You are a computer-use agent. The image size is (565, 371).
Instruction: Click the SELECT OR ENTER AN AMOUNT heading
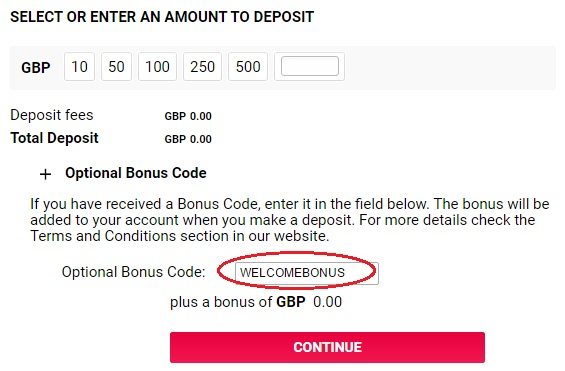click(x=162, y=17)
